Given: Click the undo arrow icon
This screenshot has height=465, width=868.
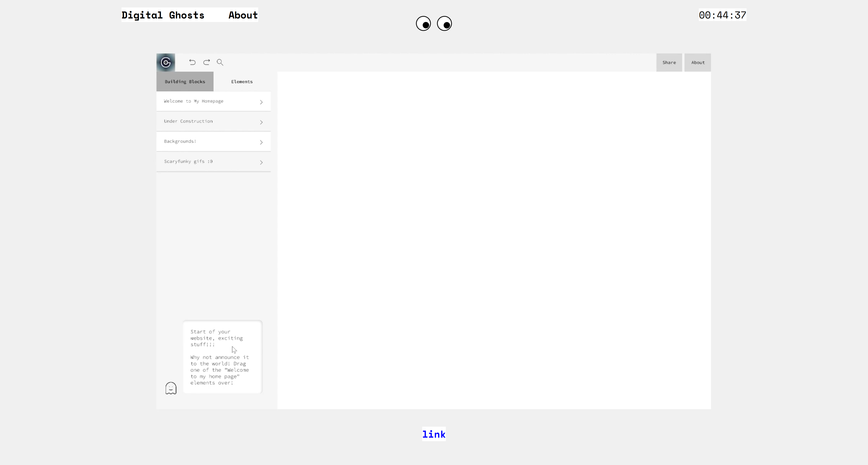Looking at the screenshot, I should [192, 62].
